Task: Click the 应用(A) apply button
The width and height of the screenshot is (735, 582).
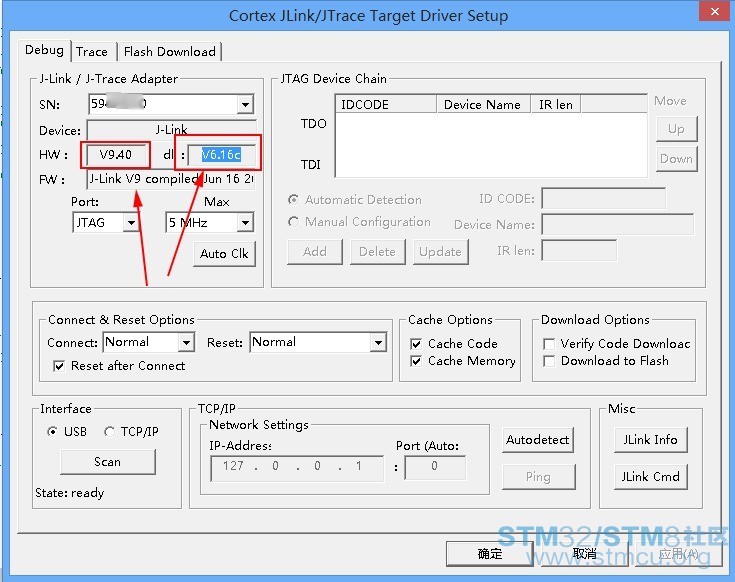Action: (x=678, y=554)
